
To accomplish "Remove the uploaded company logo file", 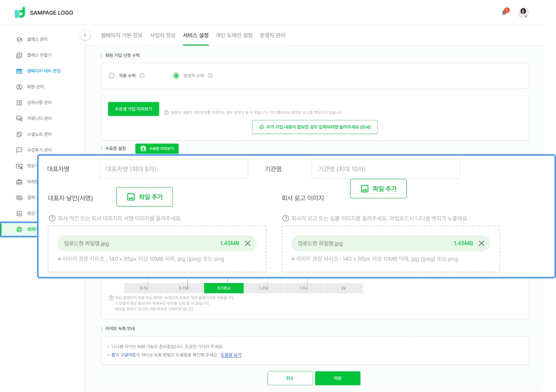I will coord(481,244).
